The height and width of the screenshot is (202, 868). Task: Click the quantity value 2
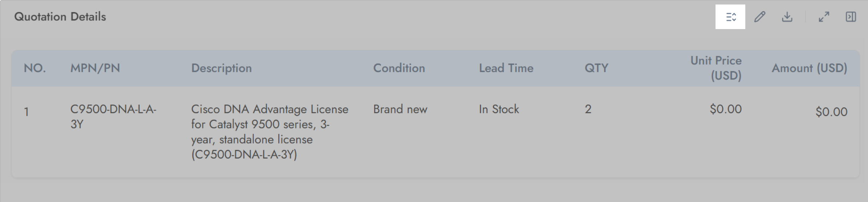(x=588, y=109)
